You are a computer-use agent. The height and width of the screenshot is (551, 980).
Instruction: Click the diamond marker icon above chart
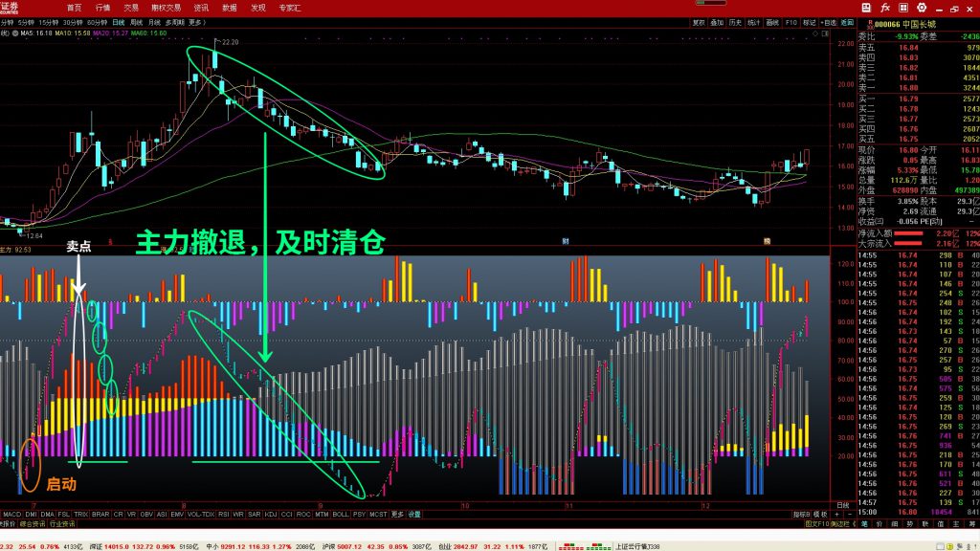[x=816, y=33]
